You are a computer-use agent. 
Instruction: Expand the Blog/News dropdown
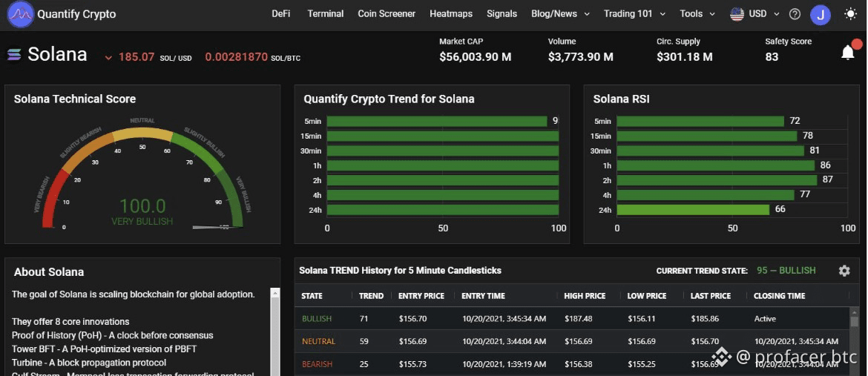561,14
